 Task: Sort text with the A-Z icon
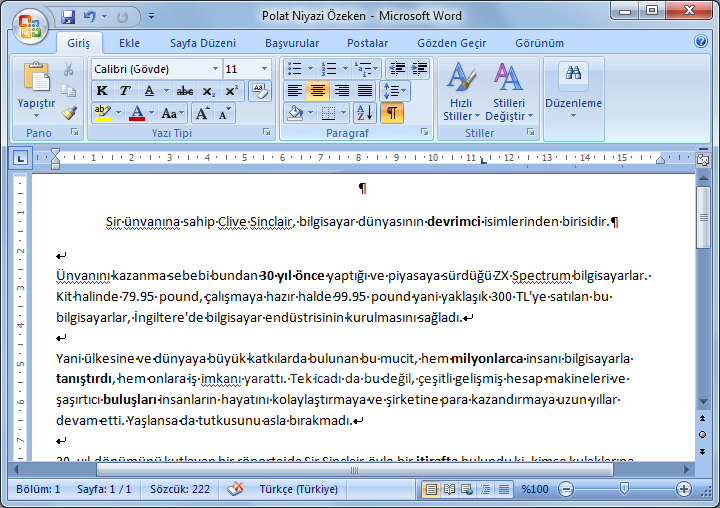point(365,113)
